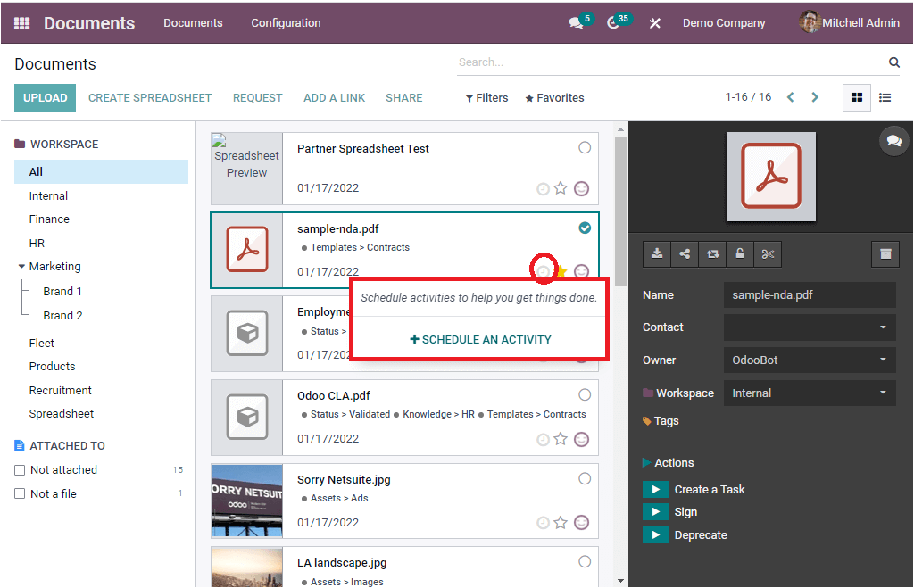This screenshot has width=914, height=588.
Task: Open the Owner dropdown
Action: pyautogui.click(x=810, y=360)
